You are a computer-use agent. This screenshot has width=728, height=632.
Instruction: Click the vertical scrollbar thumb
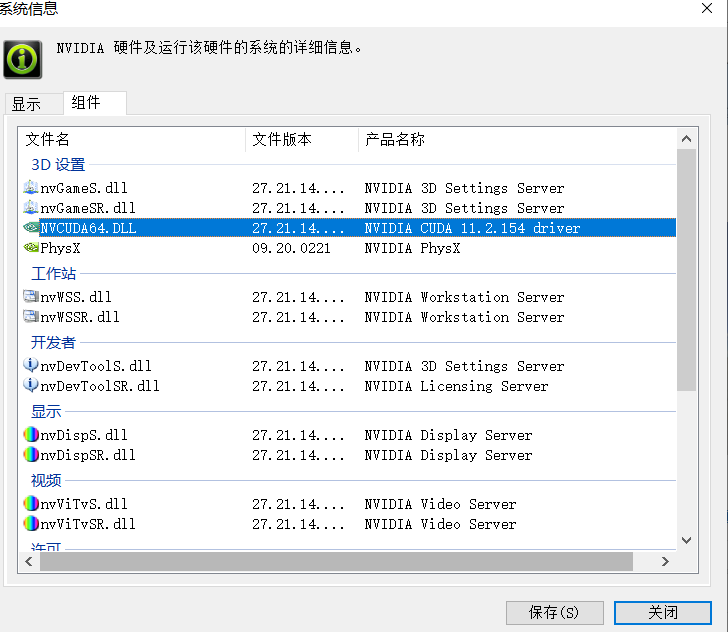click(686, 270)
